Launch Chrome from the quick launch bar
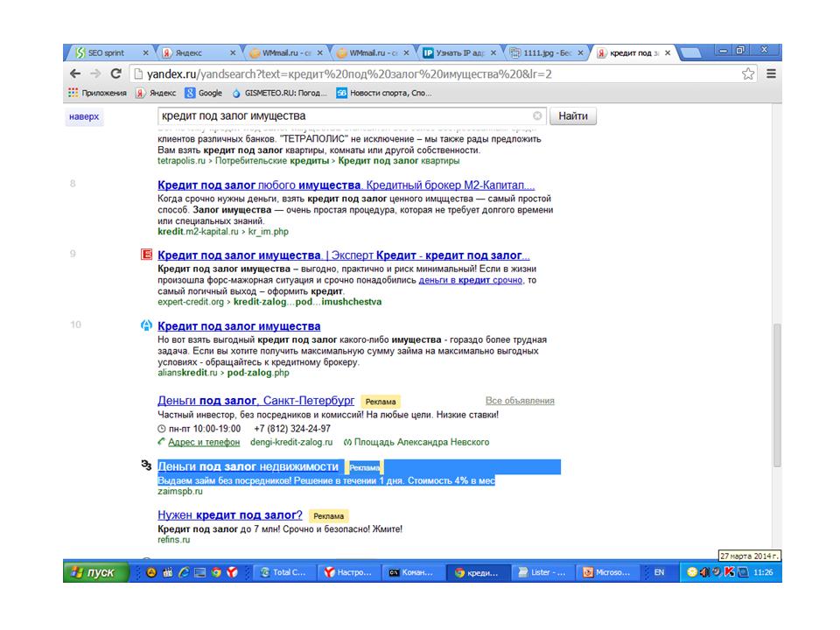The width and height of the screenshot is (840, 630). point(216,572)
